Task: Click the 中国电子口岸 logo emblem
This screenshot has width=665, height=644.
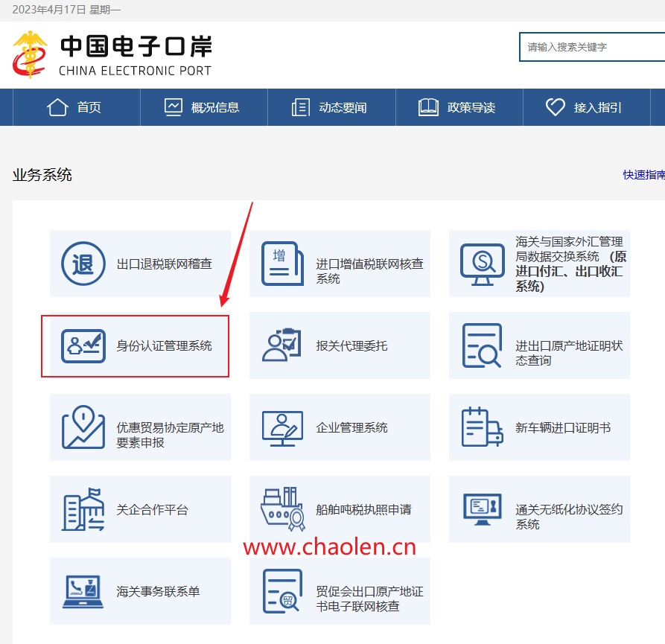Action: [30, 54]
